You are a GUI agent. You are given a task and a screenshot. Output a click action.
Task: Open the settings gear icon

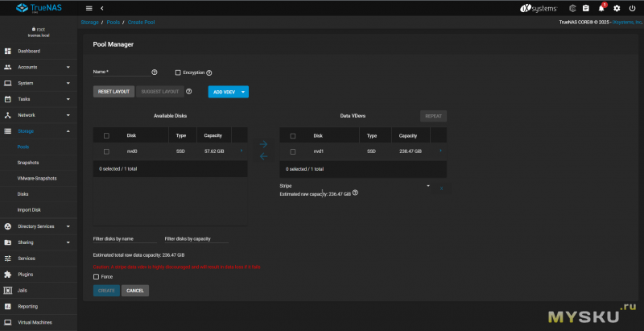[x=617, y=8]
